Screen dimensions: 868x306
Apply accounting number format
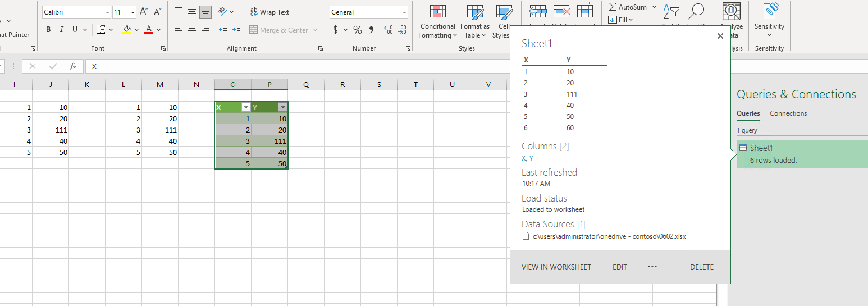pyautogui.click(x=335, y=30)
